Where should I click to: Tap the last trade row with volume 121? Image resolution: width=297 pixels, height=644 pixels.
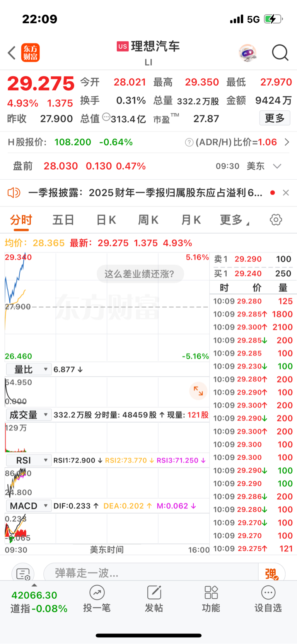coord(253,548)
